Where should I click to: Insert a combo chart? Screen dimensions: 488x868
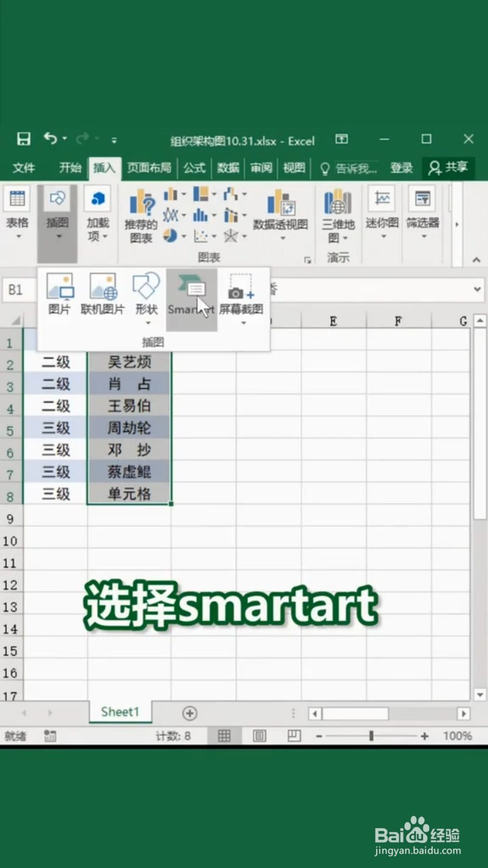click(x=235, y=216)
